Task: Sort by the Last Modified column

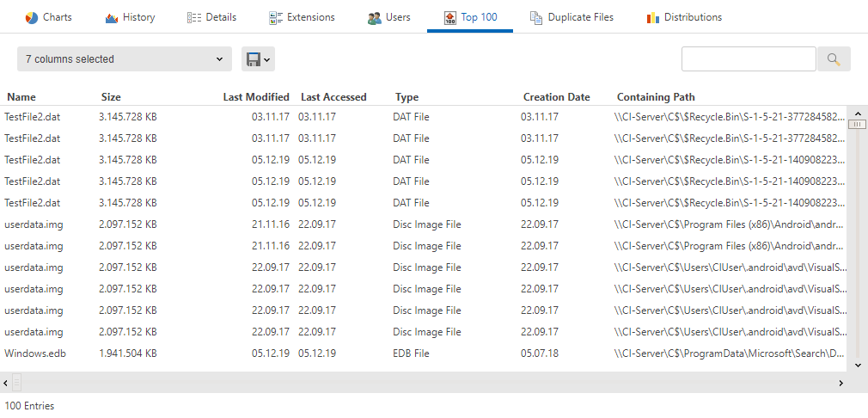Action: click(256, 97)
